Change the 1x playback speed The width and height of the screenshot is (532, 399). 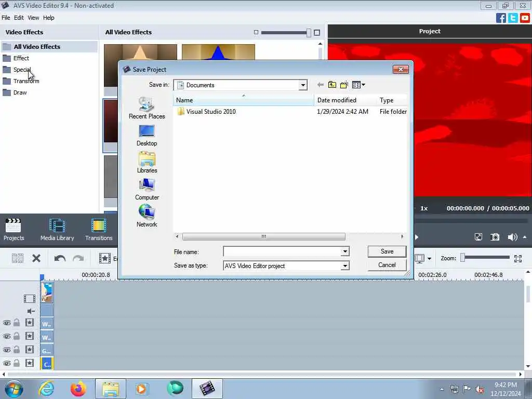tap(424, 208)
